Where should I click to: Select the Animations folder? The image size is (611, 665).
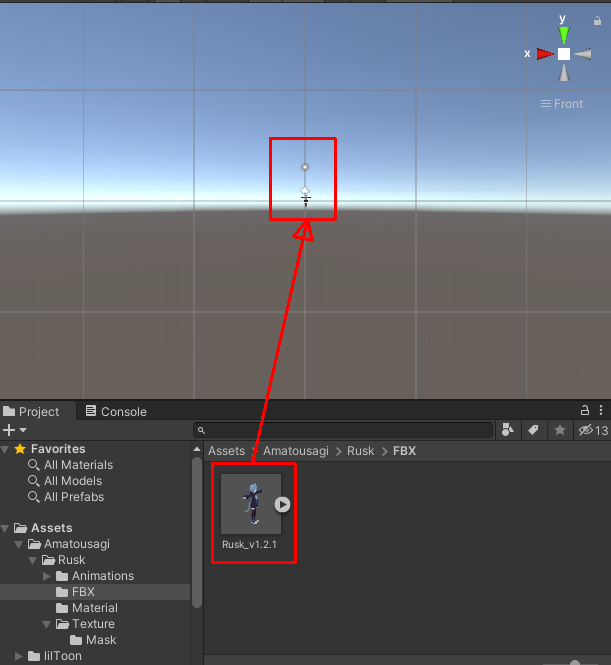pos(95,576)
